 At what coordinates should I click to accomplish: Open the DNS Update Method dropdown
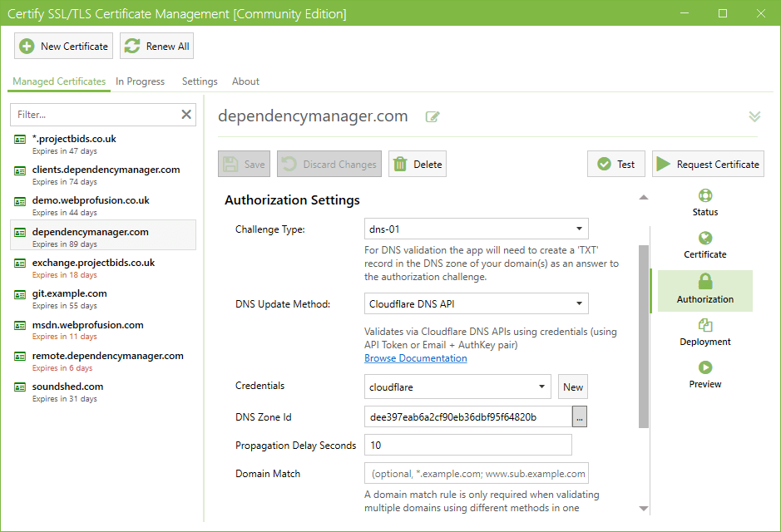(477, 304)
